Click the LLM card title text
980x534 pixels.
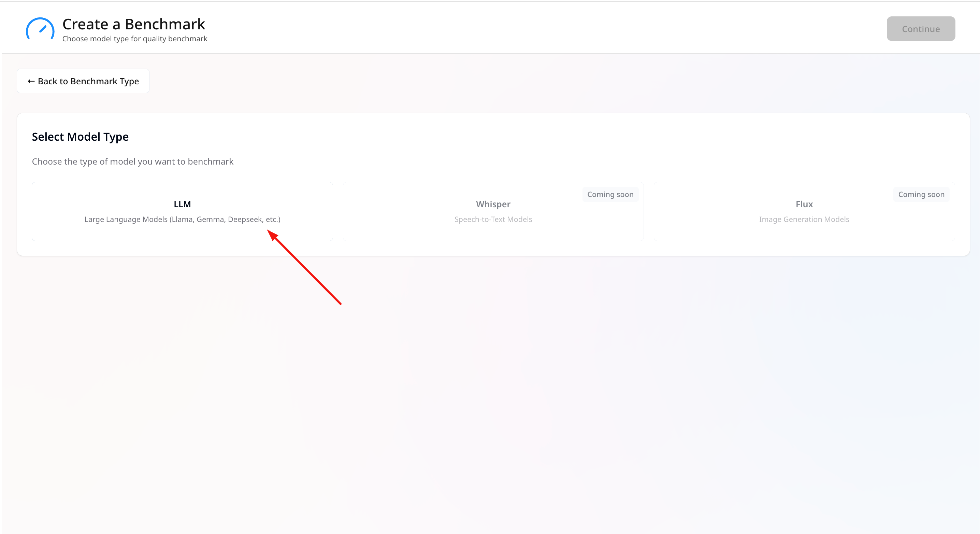(182, 205)
